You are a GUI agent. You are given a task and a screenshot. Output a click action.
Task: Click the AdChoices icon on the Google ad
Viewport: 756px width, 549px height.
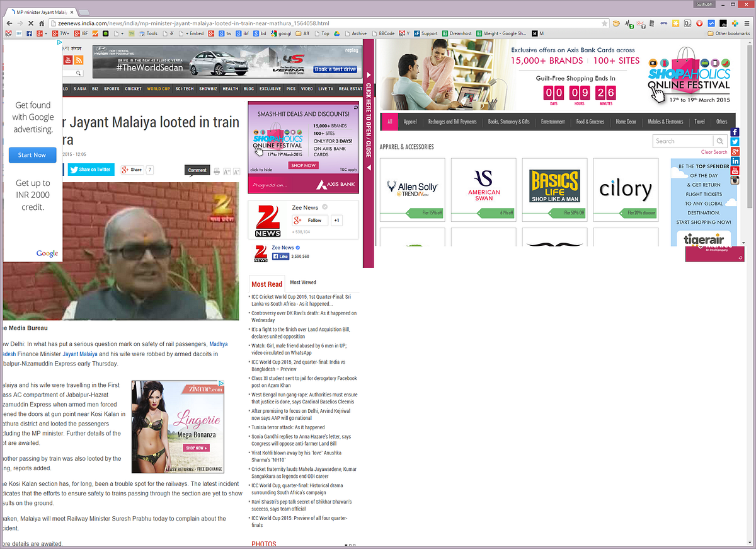(59, 42)
